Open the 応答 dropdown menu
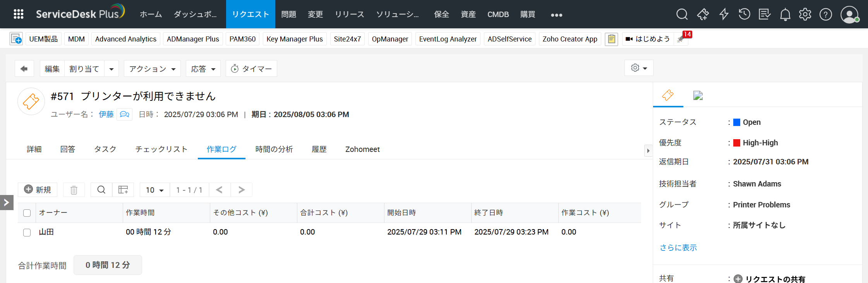The width and height of the screenshot is (868, 283). coord(203,69)
